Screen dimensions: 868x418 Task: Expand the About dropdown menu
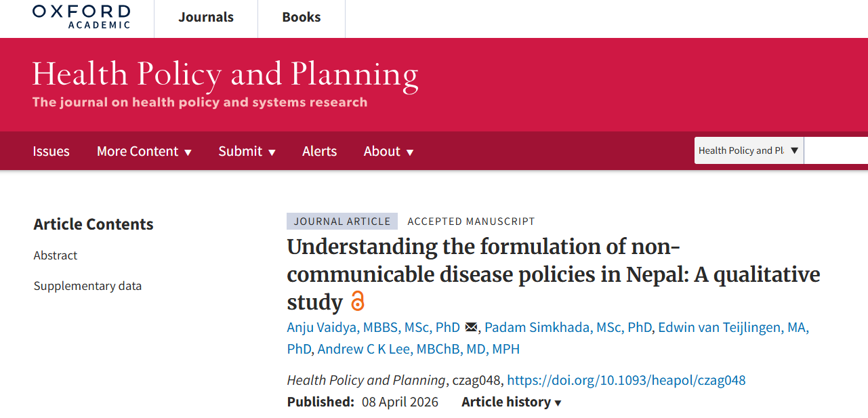tap(388, 151)
